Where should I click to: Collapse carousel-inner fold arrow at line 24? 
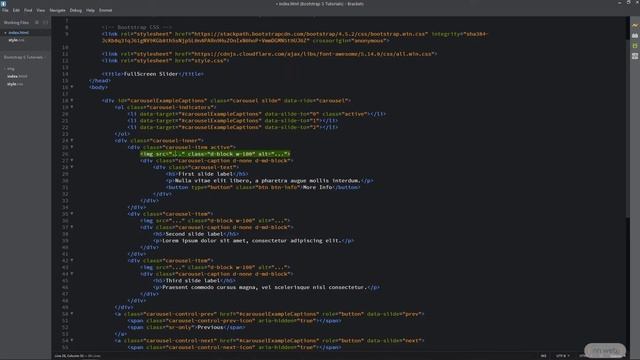(x=72, y=140)
